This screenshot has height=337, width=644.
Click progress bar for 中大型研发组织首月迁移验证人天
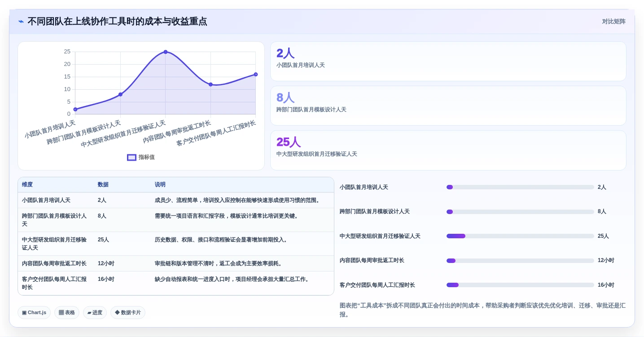tap(520, 236)
